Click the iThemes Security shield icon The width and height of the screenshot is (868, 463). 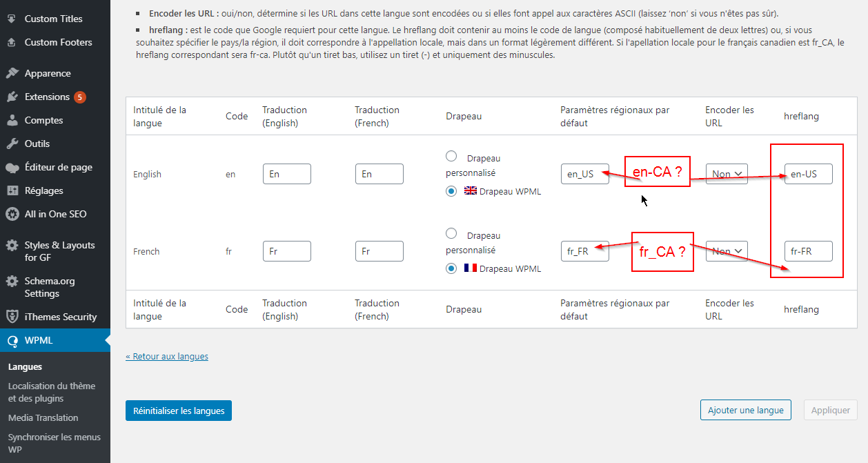point(12,317)
